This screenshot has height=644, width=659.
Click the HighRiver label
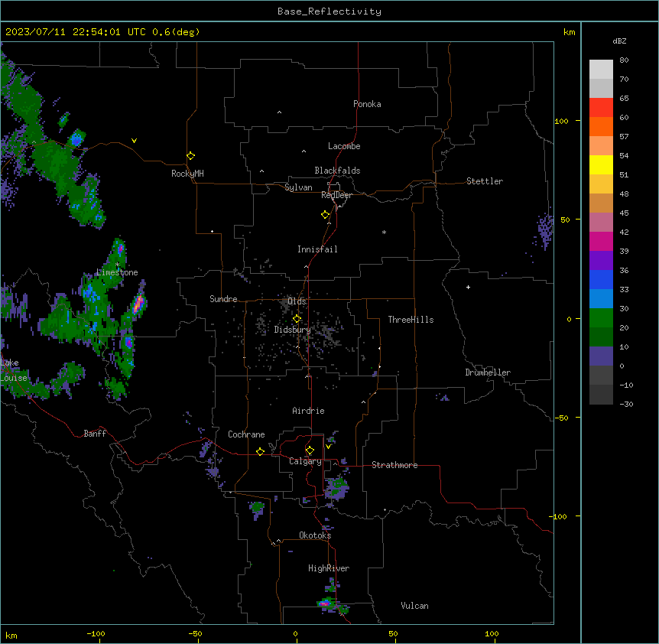point(329,568)
